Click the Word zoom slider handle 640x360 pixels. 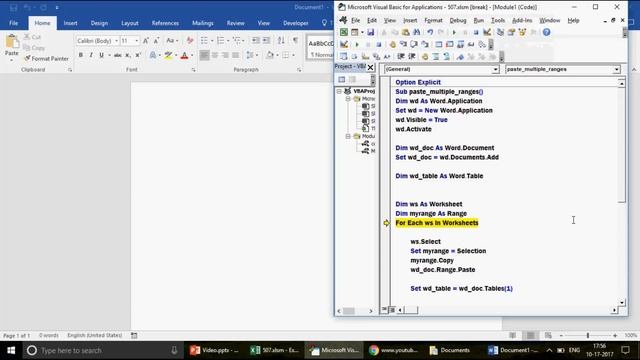pos(588,336)
